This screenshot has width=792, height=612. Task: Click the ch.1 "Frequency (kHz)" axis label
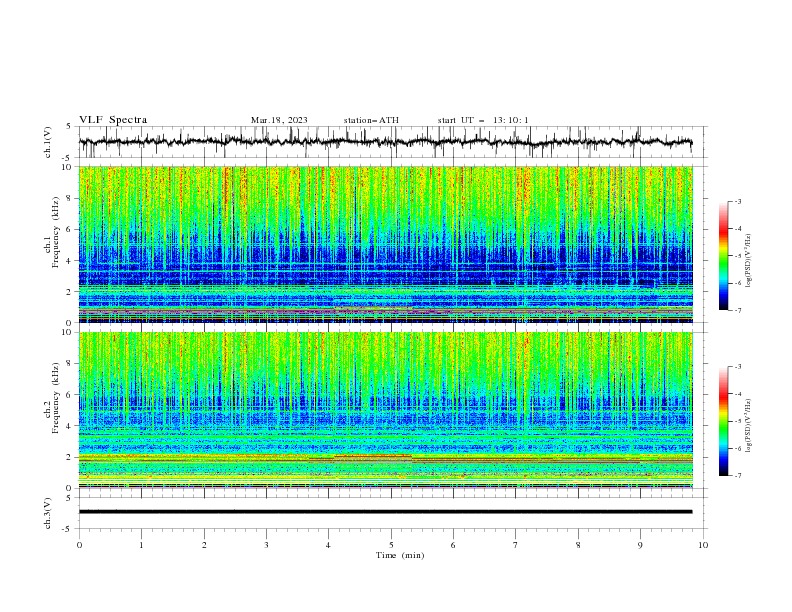point(55,232)
